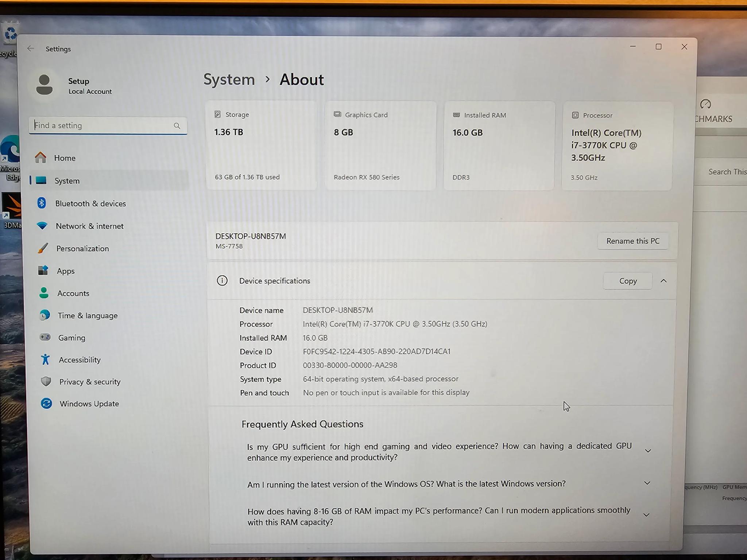This screenshot has width=747, height=560.
Task: Click the Setup account avatar icon
Action: tap(44, 85)
